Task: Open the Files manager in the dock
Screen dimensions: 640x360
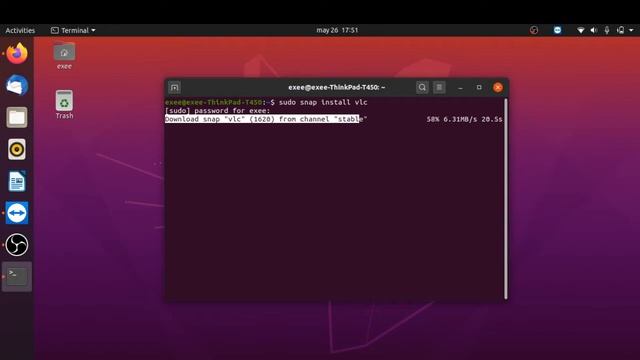Action: 17,118
